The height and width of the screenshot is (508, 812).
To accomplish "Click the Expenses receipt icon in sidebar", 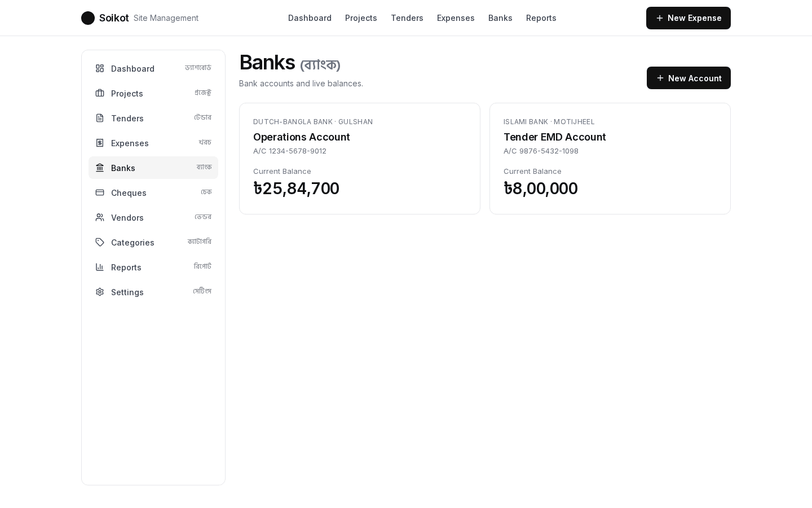I will click(x=100, y=143).
